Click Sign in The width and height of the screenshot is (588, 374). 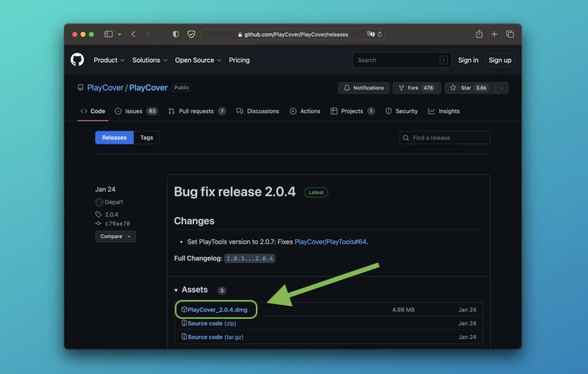[x=468, y=60]
